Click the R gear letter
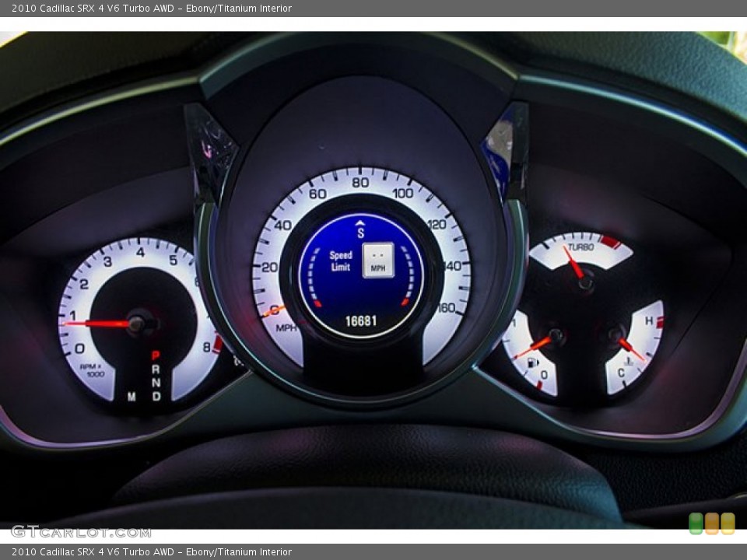Viewport: 747px width, 560px height. click(156, 369)
